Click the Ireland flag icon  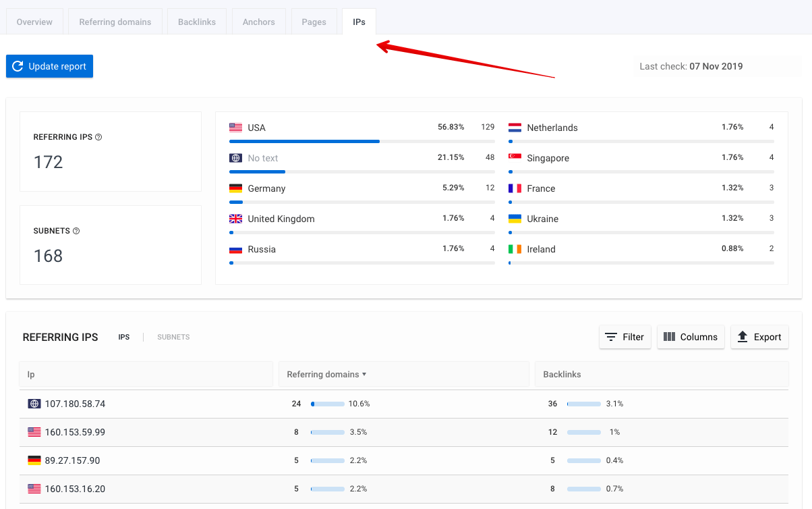click(x=515, y=249)
